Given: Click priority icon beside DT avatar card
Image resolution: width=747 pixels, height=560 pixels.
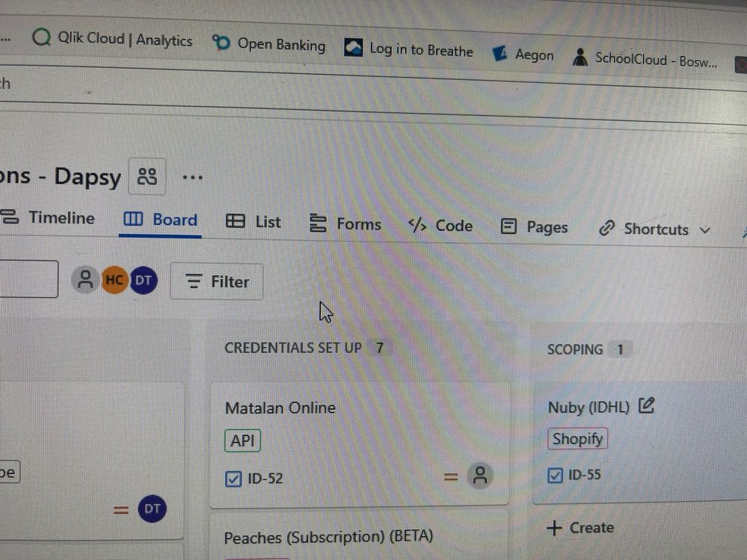Looking at the screenshot, I should tap(121, 511).
